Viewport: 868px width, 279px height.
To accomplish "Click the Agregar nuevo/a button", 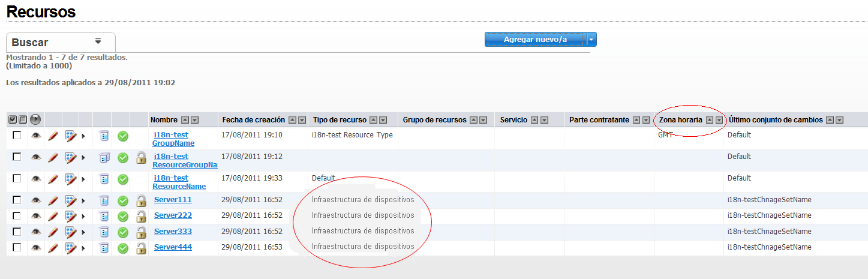I will click(536, 40).
